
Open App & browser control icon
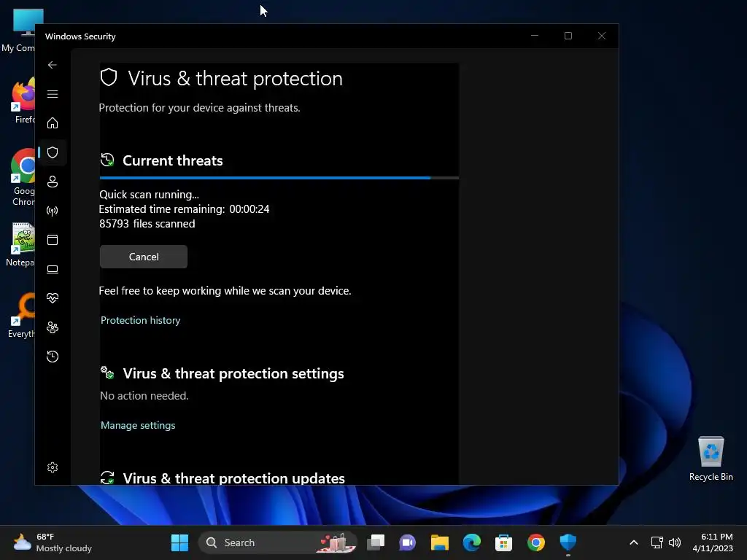click(53, 239)
